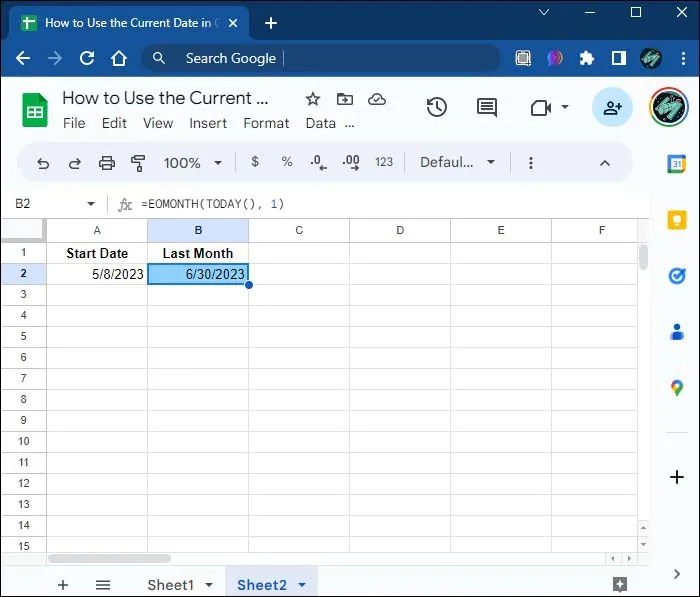Image resolution: width=700 pixels, height=597 pixels.
Task: Open the Sheet2 tab options arrow
Action: [302, 584]
